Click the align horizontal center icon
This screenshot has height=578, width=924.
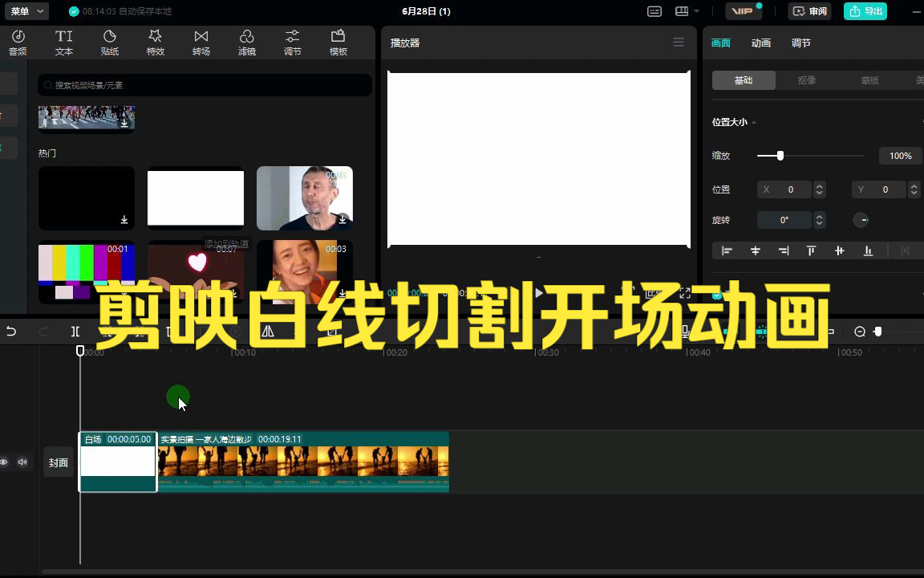pos(756,250)
